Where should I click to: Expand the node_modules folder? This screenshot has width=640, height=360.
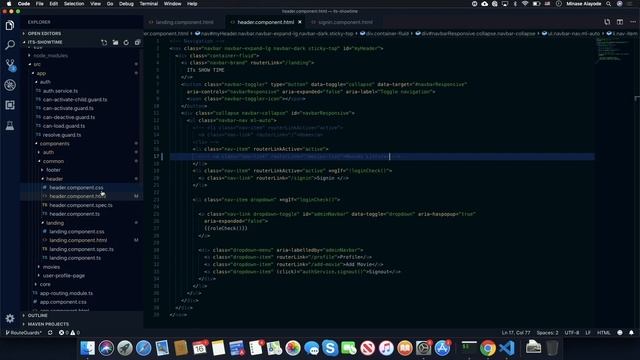point(50,56)
